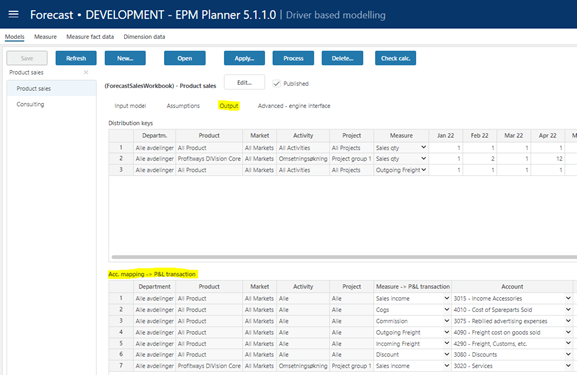Open Measure dropdown in distribution row 2
Image resolution: width=577 pixels, height=375 pixels.
[x=424, y=159]
